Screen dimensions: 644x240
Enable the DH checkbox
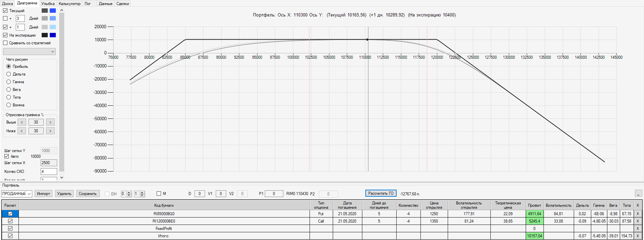coord(107,194)
